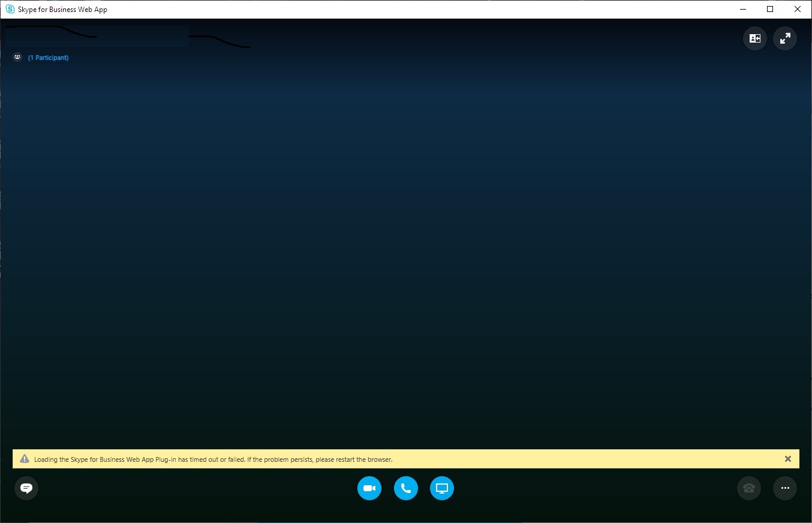The width and height of the screenshot is (812, 523).
Task: Dismiss the yellow plug-in warning banner
Action: 788,459
